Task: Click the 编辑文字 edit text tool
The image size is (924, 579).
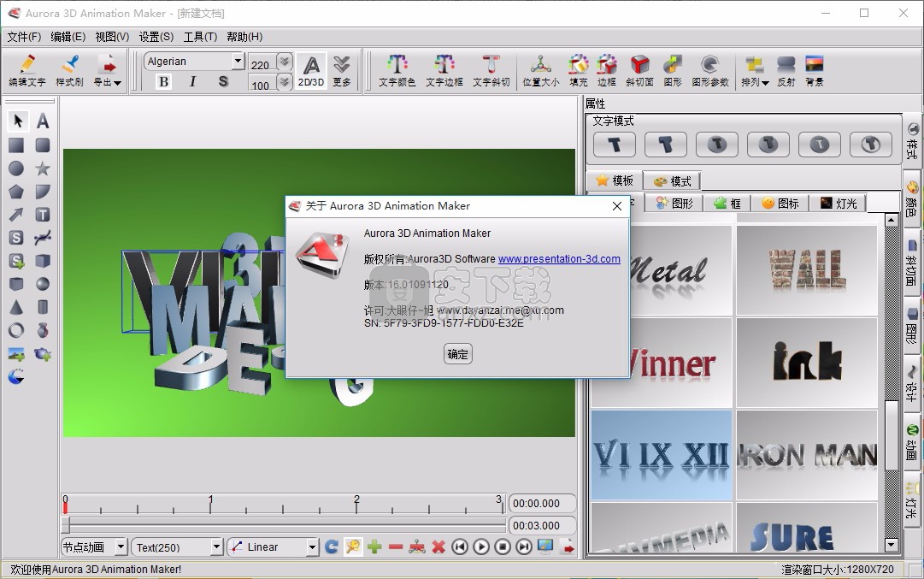Action: pos(27,71)
